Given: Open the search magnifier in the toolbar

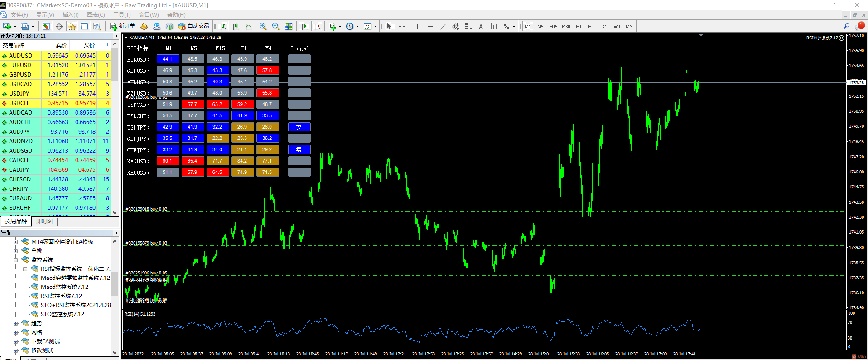Looking at the screenshot, I should pyautogui.click(x=846, y=26).
